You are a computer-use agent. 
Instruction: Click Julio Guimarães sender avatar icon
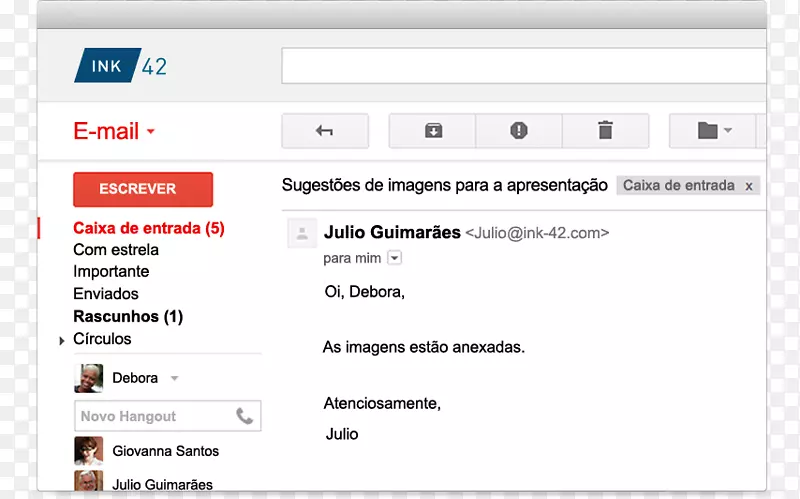click(301, 233)
